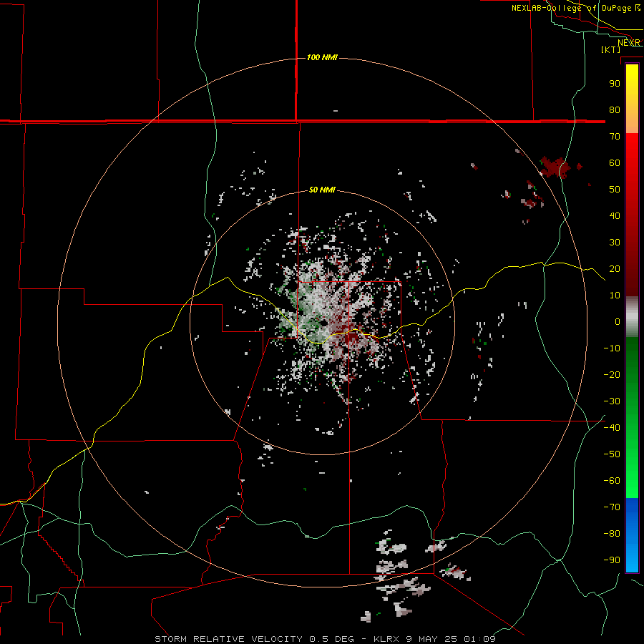Click the "[KT]" units label
644x644 pixels.
pos(611,49)
